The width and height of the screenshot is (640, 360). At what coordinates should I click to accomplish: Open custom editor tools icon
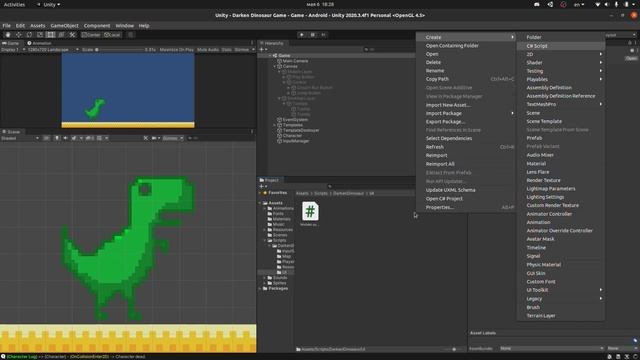72,35
